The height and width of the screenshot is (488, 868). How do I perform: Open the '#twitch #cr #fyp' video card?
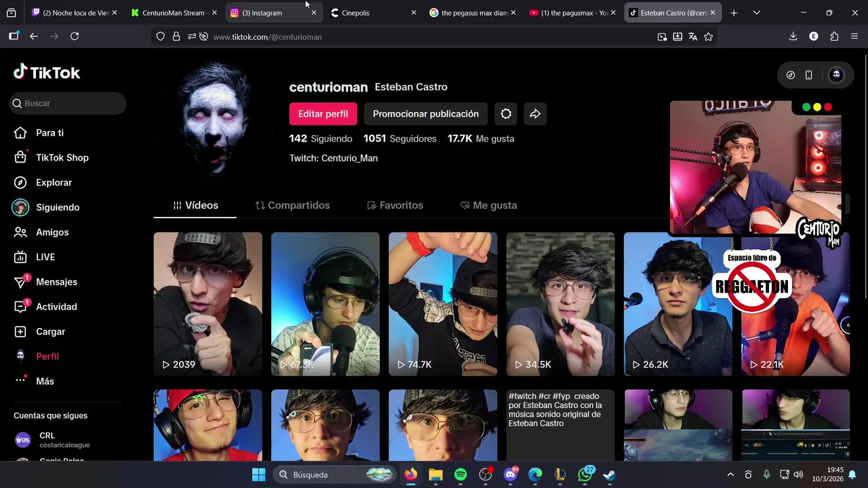pyautogui.click(x=560, y=425)
